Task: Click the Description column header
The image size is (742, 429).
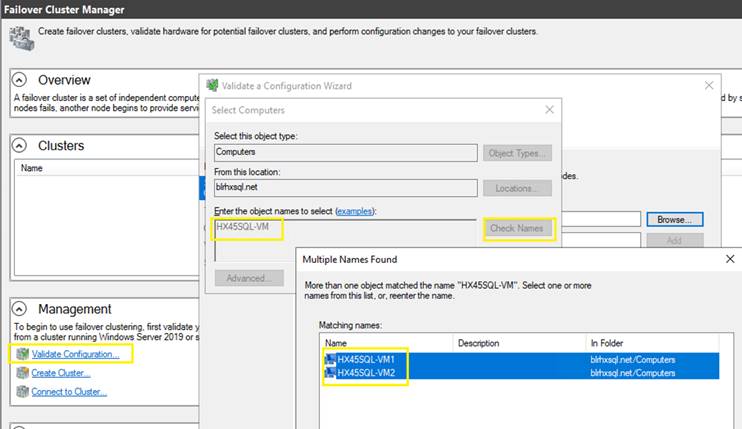Action: [519, 343]
